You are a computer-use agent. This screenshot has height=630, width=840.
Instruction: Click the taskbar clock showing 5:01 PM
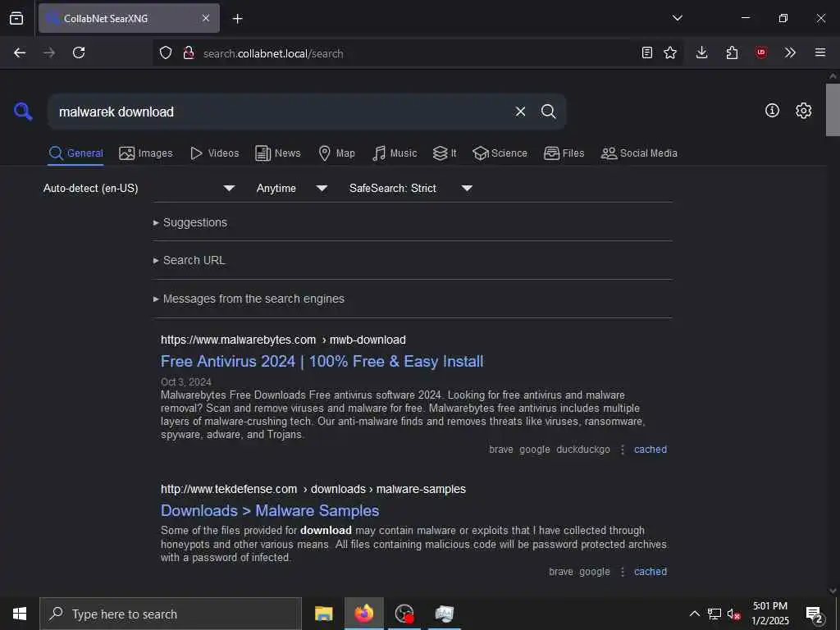769,614
